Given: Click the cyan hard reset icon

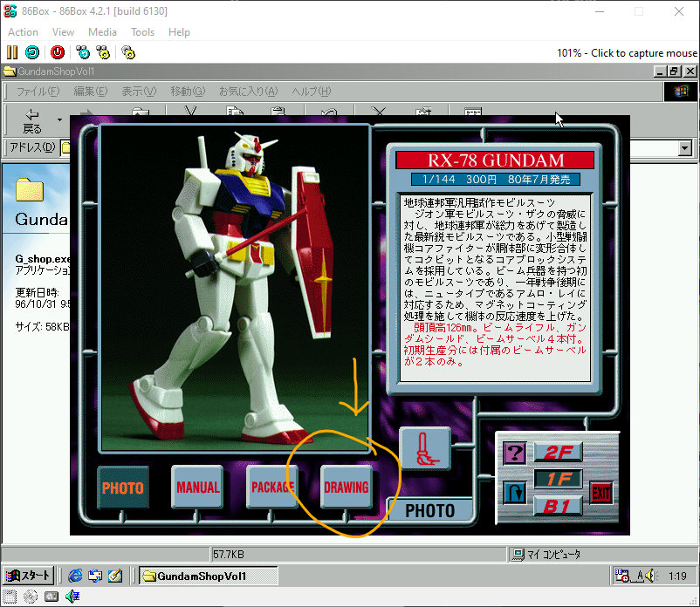Looking at the screenshot, I should coord(32,52).
